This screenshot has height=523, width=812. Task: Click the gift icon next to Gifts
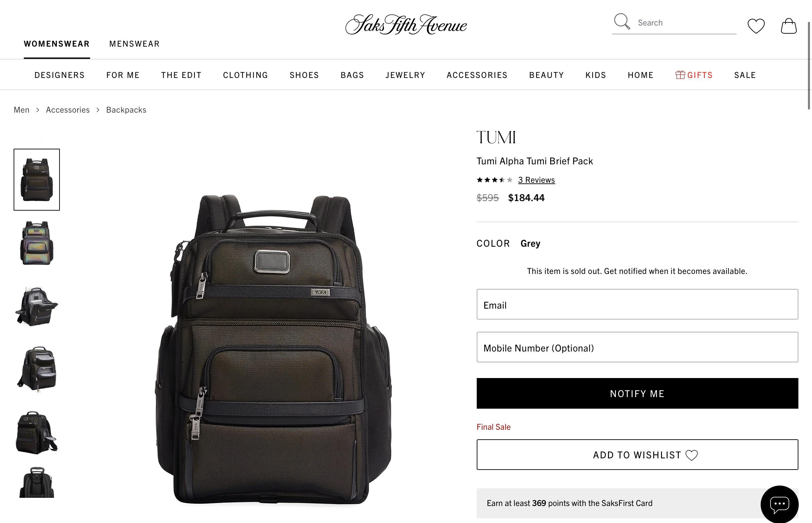coord(680,75)
